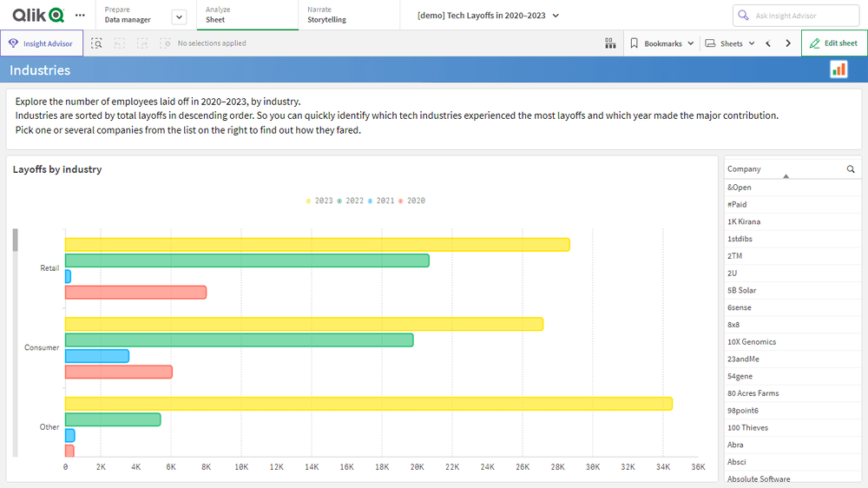Open the Bookmarks dropdown
The width and height of the screenshot is (868, 488).
(662, 43)
